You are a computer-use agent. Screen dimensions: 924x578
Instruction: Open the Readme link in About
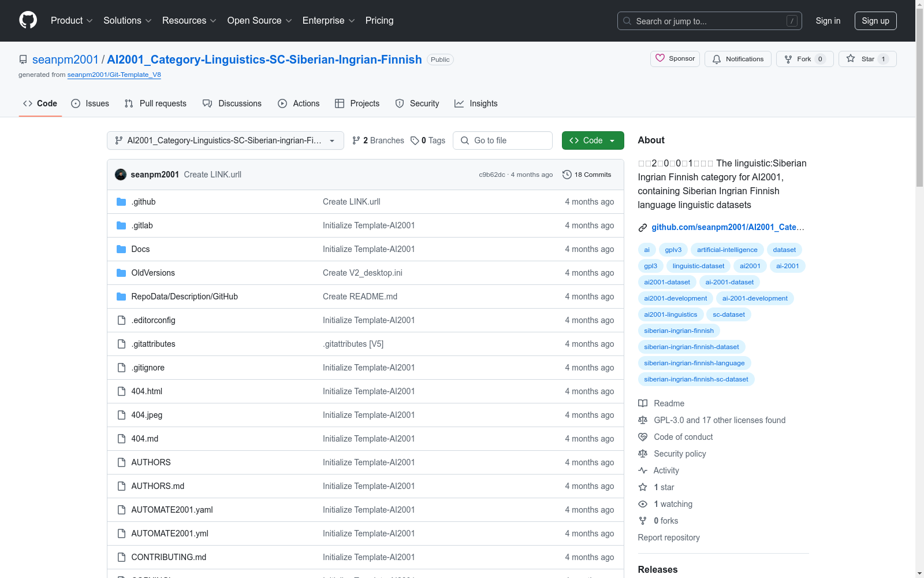pyautogui.click(x=669, y=403)
